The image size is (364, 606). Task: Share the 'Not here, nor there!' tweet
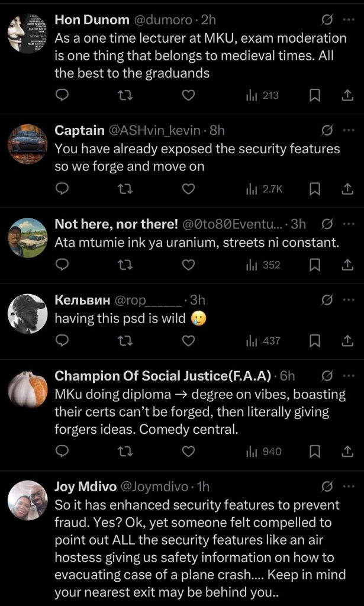[347, 265]
